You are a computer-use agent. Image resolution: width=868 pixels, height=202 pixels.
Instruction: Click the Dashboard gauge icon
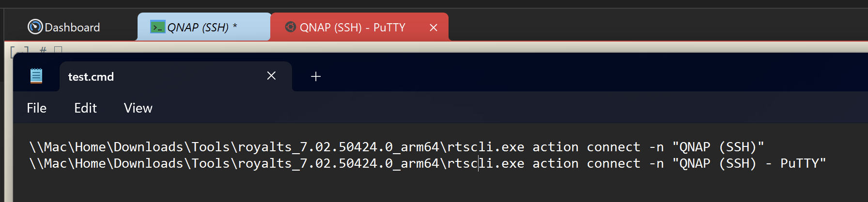click(x=35, y=27)
